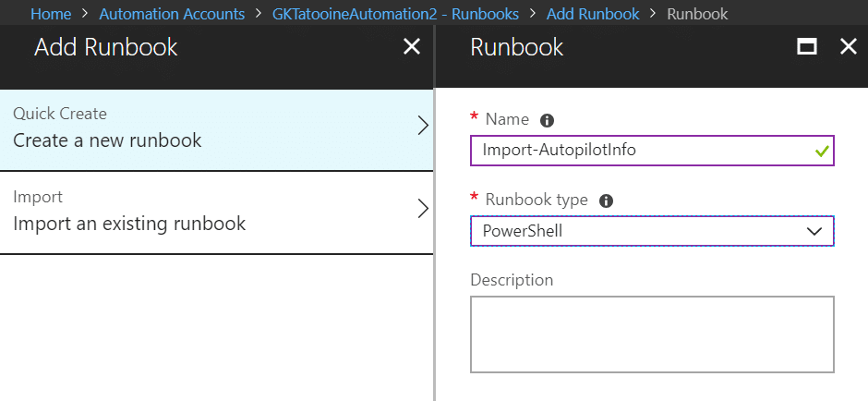Close the Runbook blade
This screenshot has width=868, height=401.
point(848,47)
